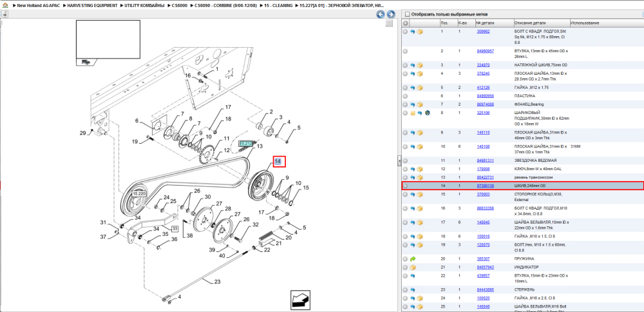Click the small square button at diagram corner
The width and height of the screenshot is (644, 312).
click(389, 23)
